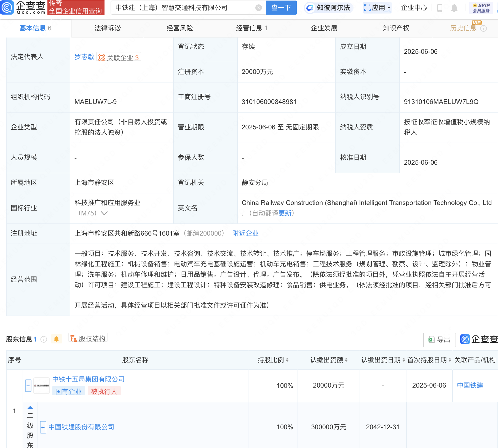Open notifications bell in header
Screen dimensions: 498x448
tap(454, 8)
